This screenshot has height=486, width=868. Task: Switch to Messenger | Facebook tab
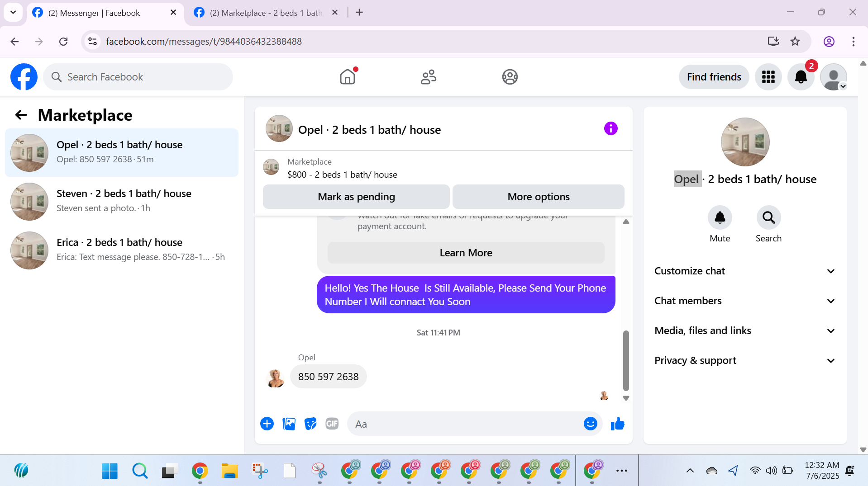[x=105, y=13]
